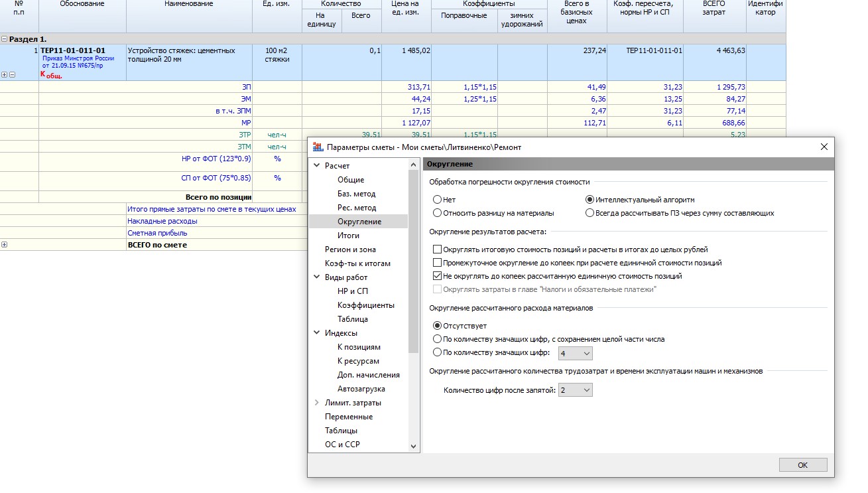Click the Параметры сметы title bar icon
Image resolution: width=868 pixels, height=493 pixels.
pyautogui.click(x=317, y=147)
